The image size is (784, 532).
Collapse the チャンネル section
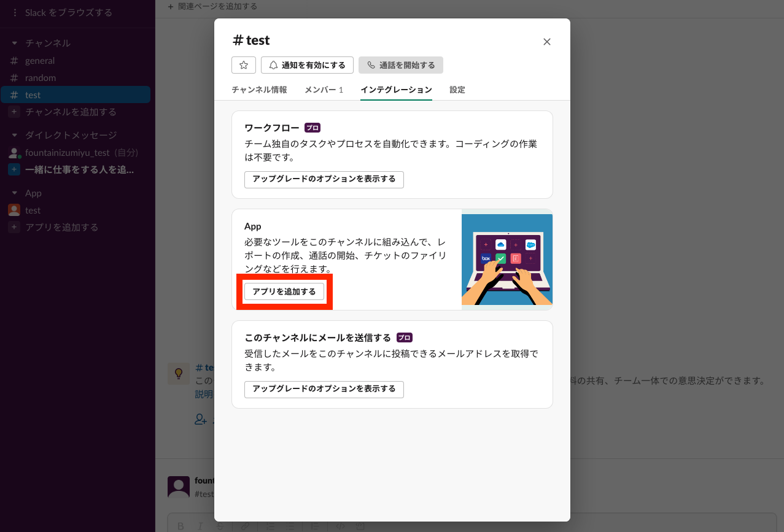tap(15, 44)
